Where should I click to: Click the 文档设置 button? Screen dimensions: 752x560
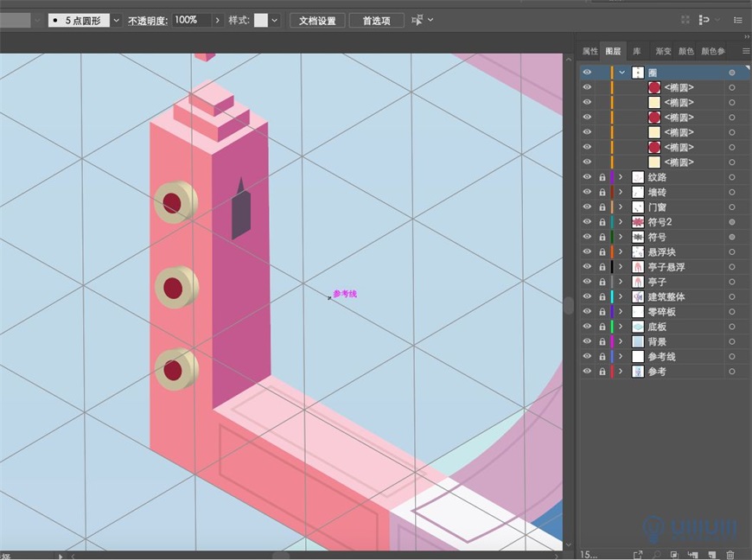318,20
